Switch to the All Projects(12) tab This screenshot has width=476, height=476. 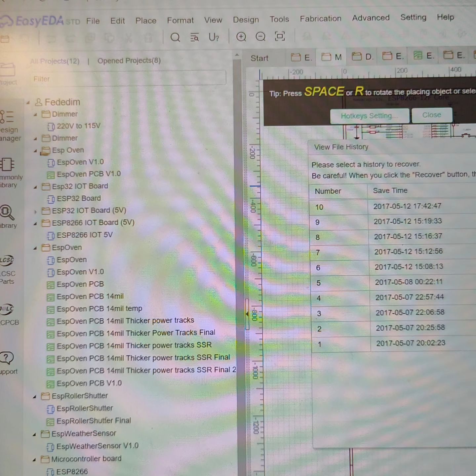coord(55,61)
